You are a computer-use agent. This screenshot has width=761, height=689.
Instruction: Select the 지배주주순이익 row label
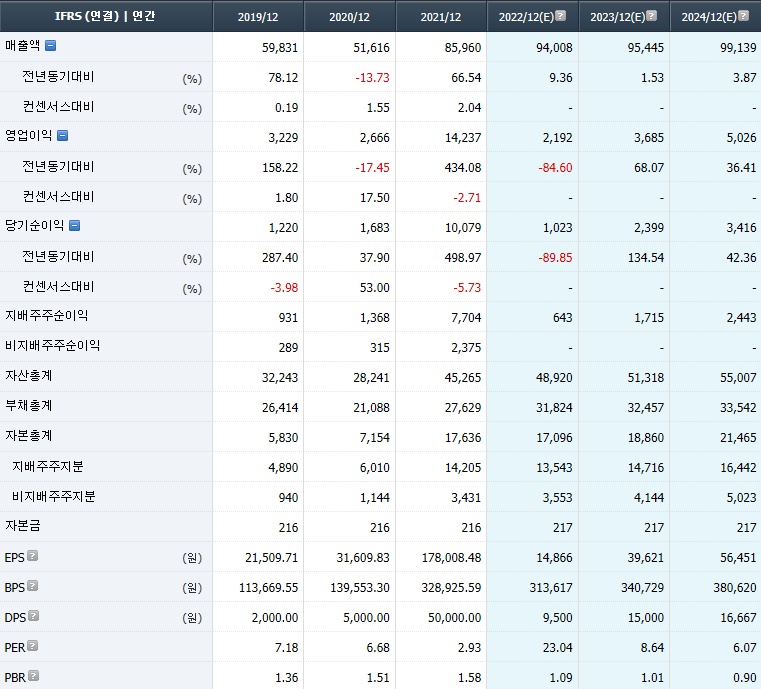[x=47, y=316]
